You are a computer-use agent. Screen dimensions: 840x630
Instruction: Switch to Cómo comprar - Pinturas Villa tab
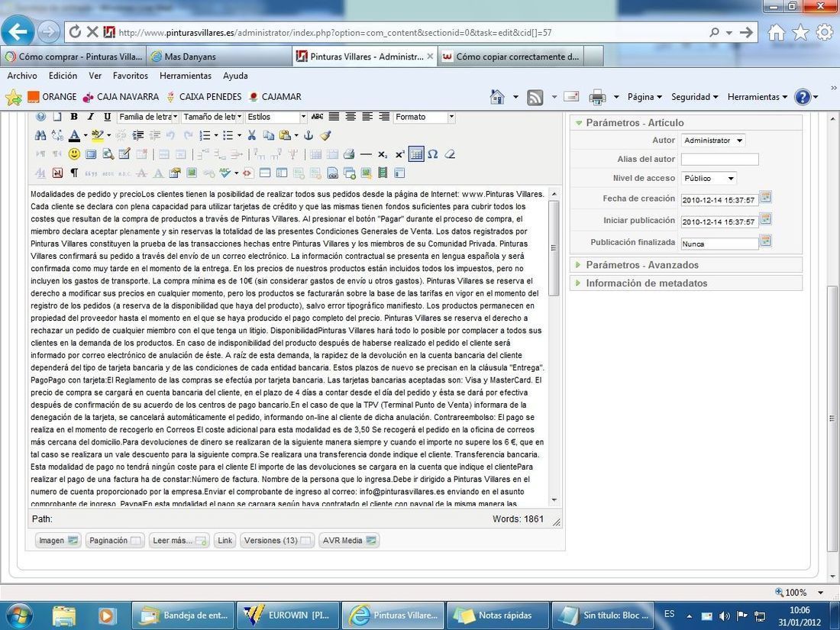73,57
